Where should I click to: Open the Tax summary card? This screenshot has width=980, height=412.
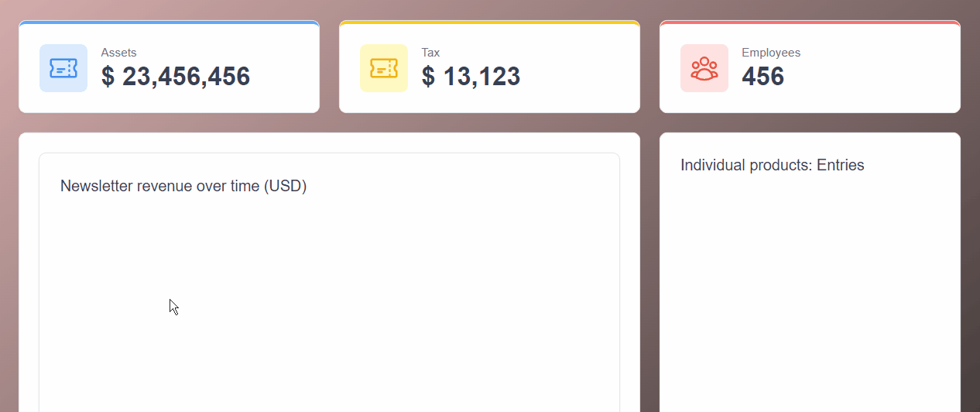pyautogui.click(x=489, y=67)
